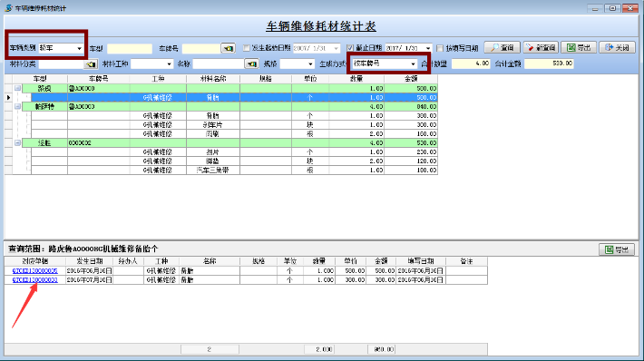This screenshot has width=644, height=361.
Task: Open the second document number link
Action: click(34, 280)
